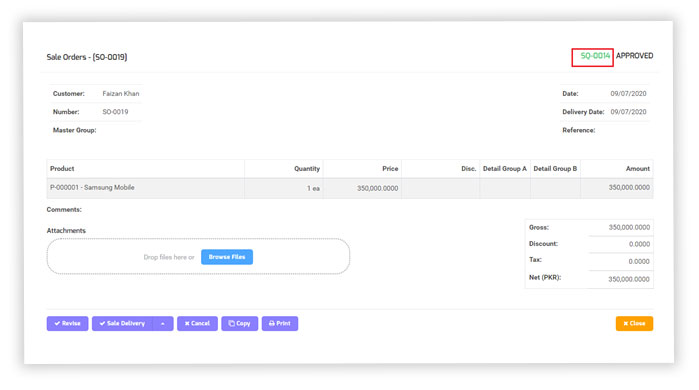The width and height of the screenshot is (699, 390).
Task: Click the Price column header
Action: (x=362, y=168)
